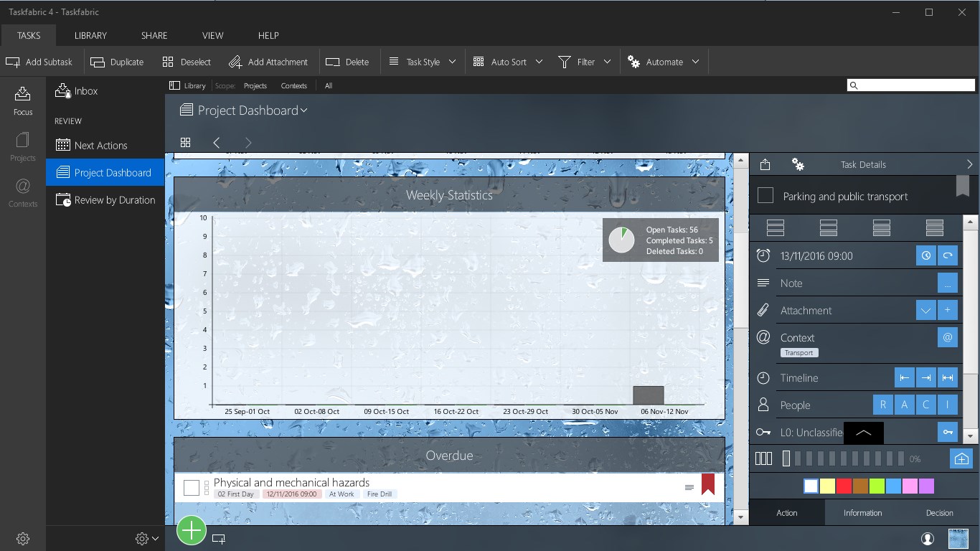The image size is (980, 551).
Task: Click the green plus button to add a task
Action: [x=191, y=530]
